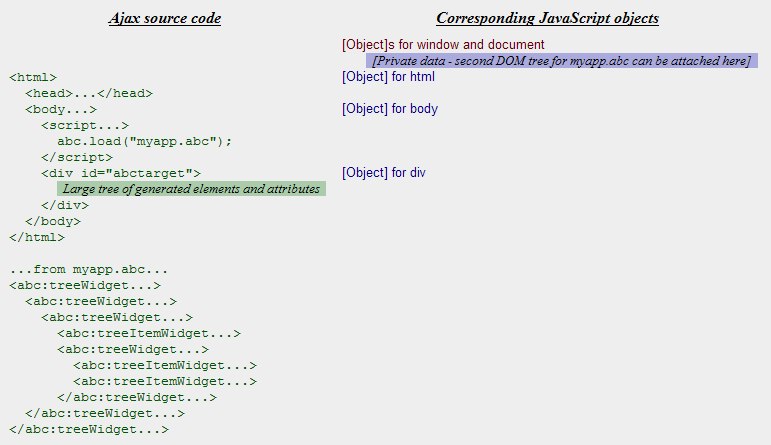Click '<abc:treeItemWidget...>' line directly above fourth '<abc:treeWidget...>'
771x445 pixels.
(x=149, y=333)
